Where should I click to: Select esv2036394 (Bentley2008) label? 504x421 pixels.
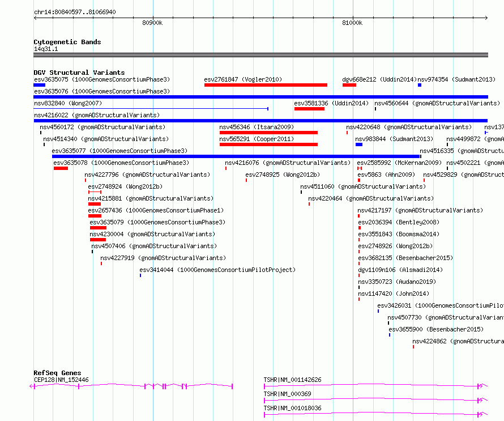pos(399,222)
